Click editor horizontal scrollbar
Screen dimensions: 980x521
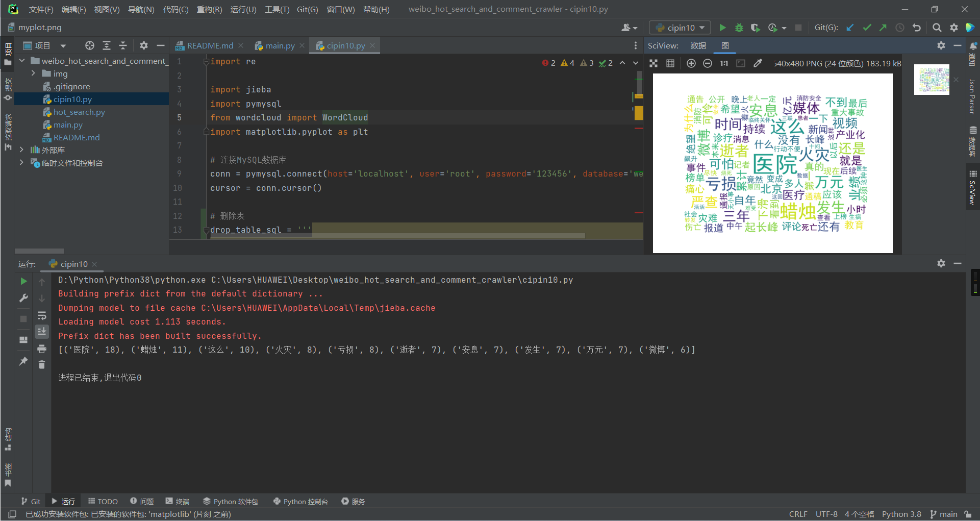[397, 236]
